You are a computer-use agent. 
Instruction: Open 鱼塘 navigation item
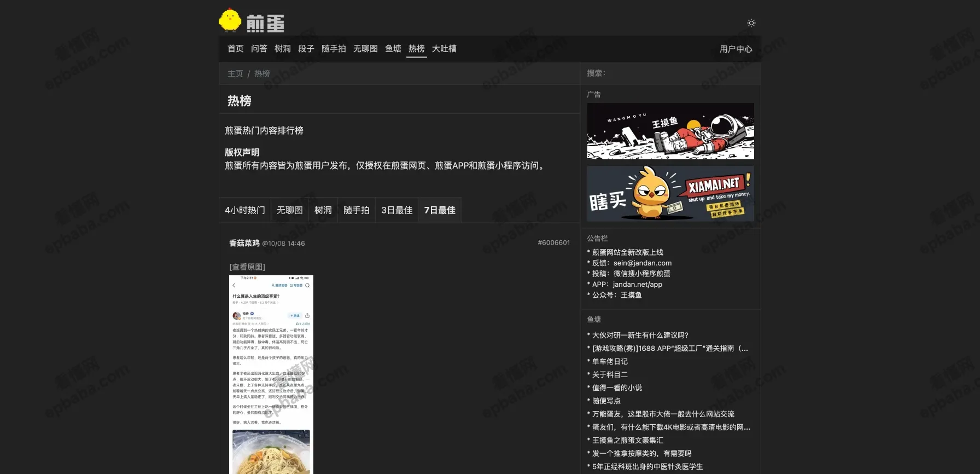(x=393, y=49)
